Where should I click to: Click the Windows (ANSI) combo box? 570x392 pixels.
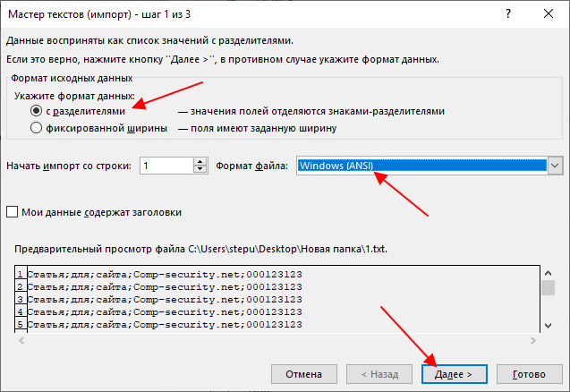[421, 166]
